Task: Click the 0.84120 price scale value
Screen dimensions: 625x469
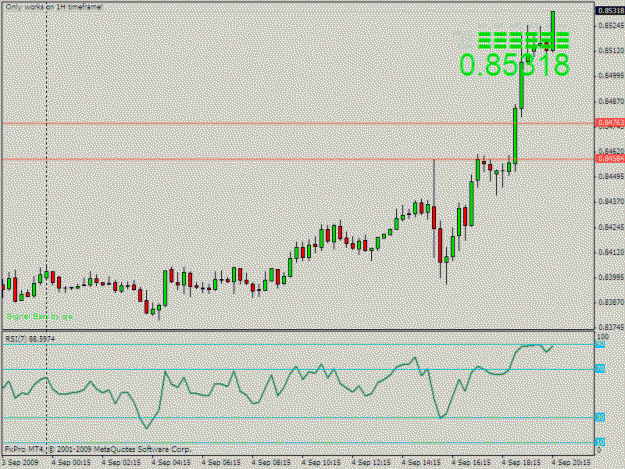Action: click(611, 252)
